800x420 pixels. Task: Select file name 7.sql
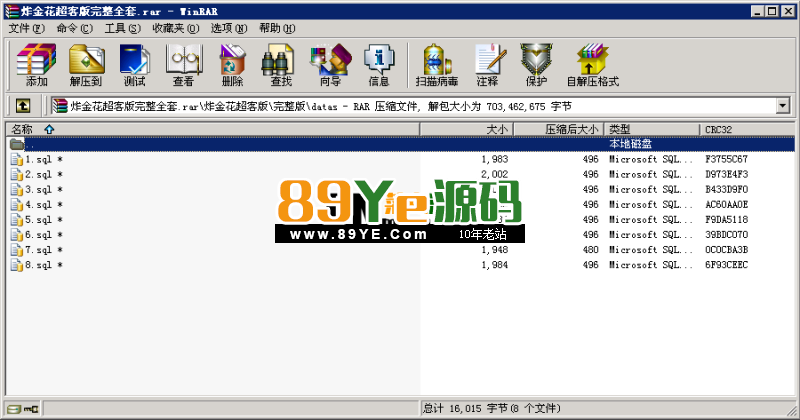click(38, 250)
